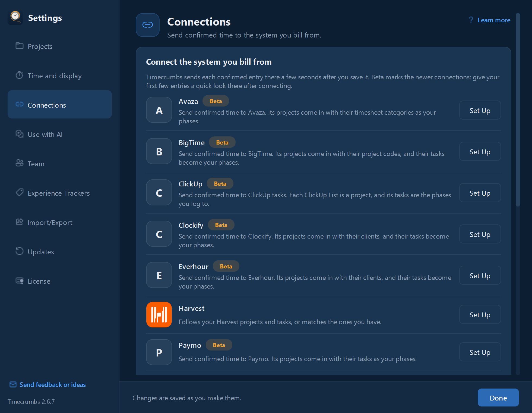Click the Harvest orange logo icon
The width and height of the screenshot is (532, 413).
coord(159,315)
